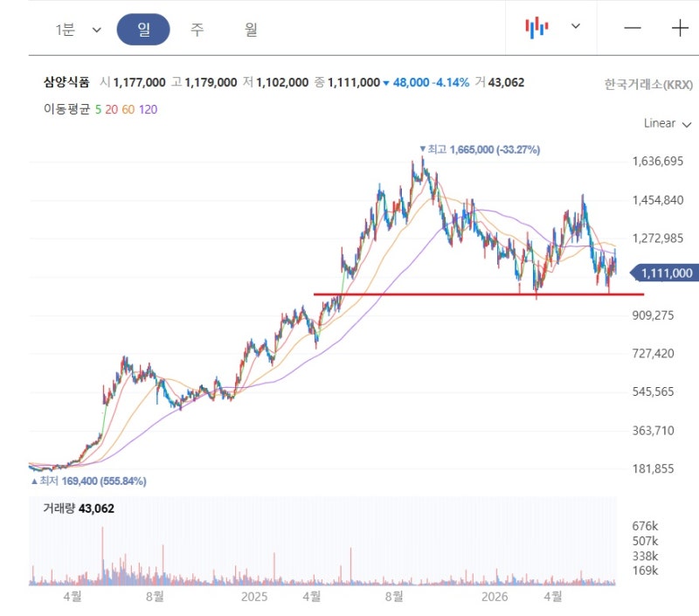Image resolution: width=699 pixels, height=616 pixels.
Task: Click the 2026 date axis label
Action: click(x=495, y=597)
